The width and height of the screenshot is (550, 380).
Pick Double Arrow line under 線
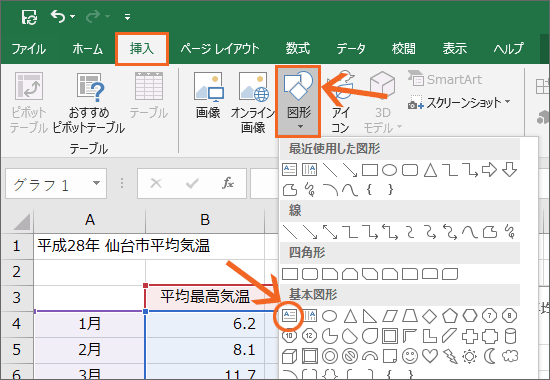coord(329,232)
